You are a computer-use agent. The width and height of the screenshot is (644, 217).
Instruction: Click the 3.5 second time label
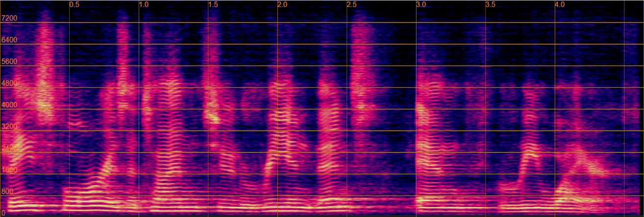coord(491,4)
